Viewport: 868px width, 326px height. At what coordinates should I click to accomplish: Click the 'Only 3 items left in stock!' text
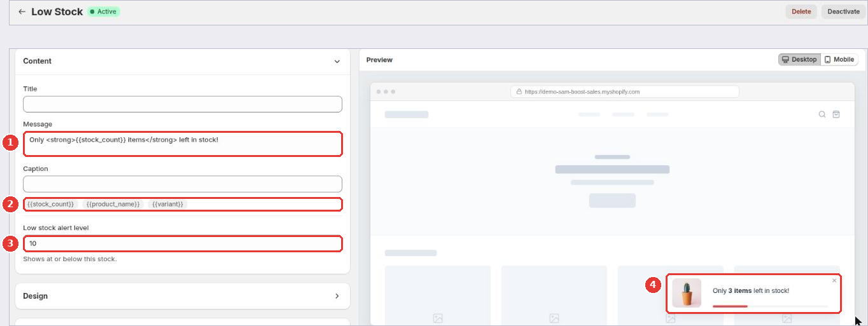[751, 290]
